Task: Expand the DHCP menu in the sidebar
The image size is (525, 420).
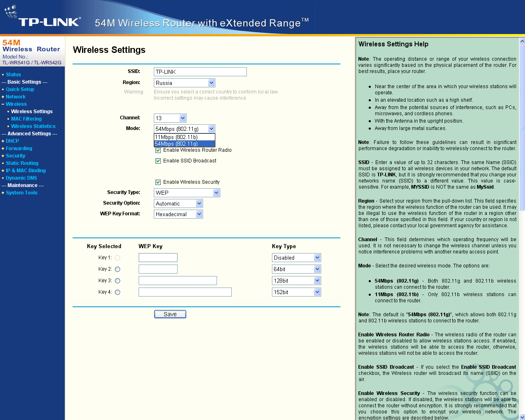Action: click(12, 141)
